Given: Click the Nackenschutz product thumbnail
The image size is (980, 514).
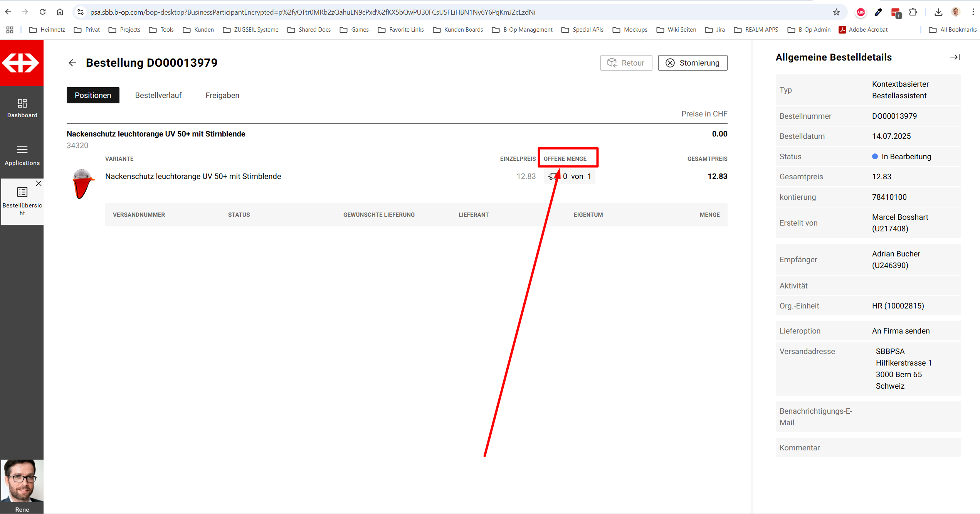Looking at the screenshot, I should [x=82, y=184].
